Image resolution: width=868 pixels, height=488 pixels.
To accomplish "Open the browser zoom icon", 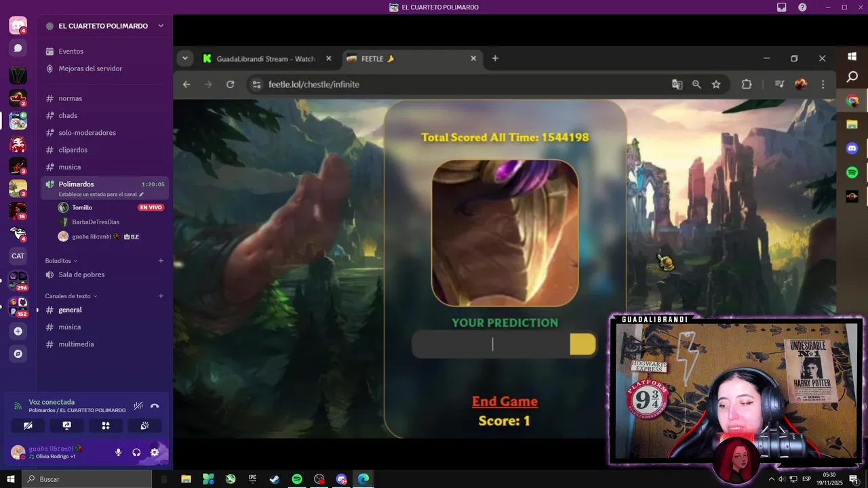I will [696, 85].
